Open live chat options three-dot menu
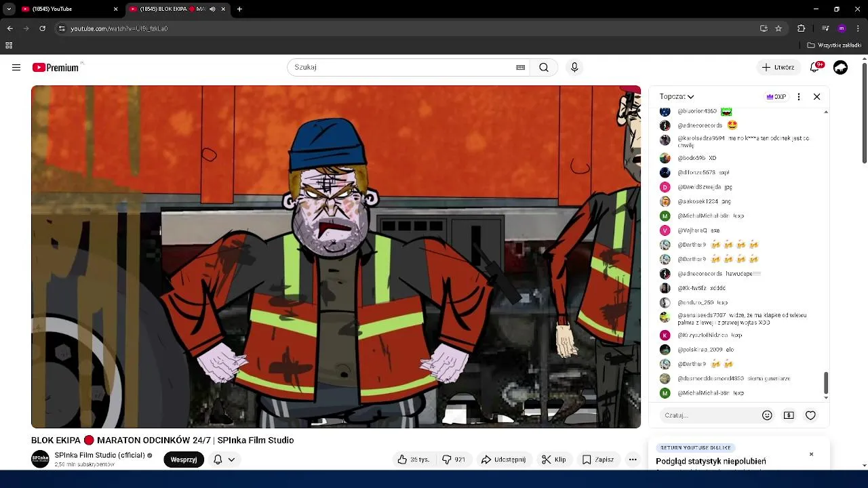This screenshot has width=868, height=488. (799, 97)
